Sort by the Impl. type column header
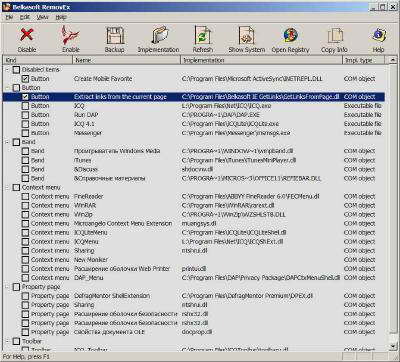 click(363, 60)
